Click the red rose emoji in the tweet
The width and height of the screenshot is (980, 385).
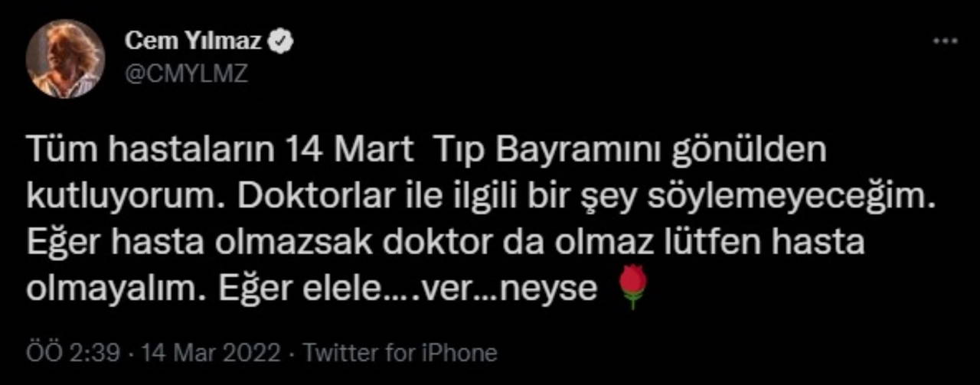[633, 288]
